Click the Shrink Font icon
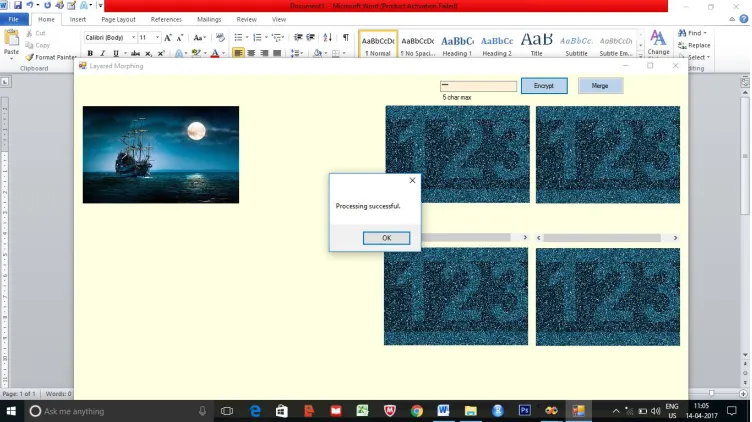Screen dimensions: 752x422 pyautogui.click(x=180, y=37)
